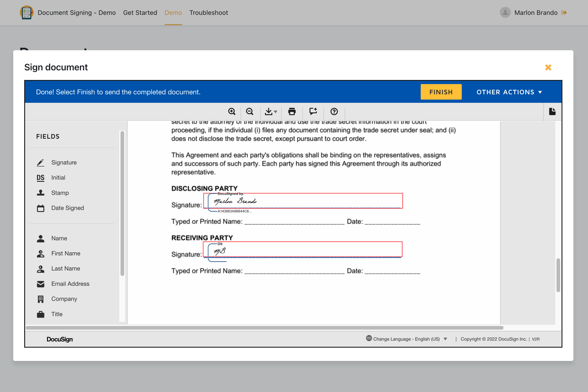The width and height of the screenshot is (588, 392).
Task: Close the Sign document dialog
Action: click(x=548, y=67)
